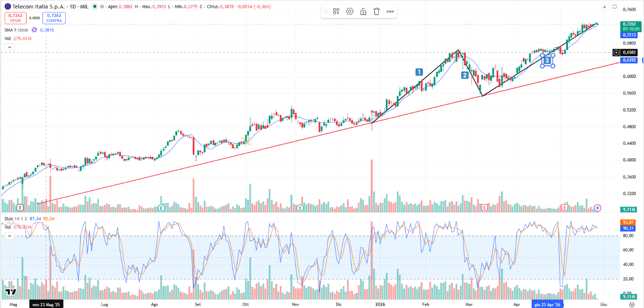This screenshot has width=644, height=308.
Task: Click the Nov label on time axis
Action: [x=295, y=304]
